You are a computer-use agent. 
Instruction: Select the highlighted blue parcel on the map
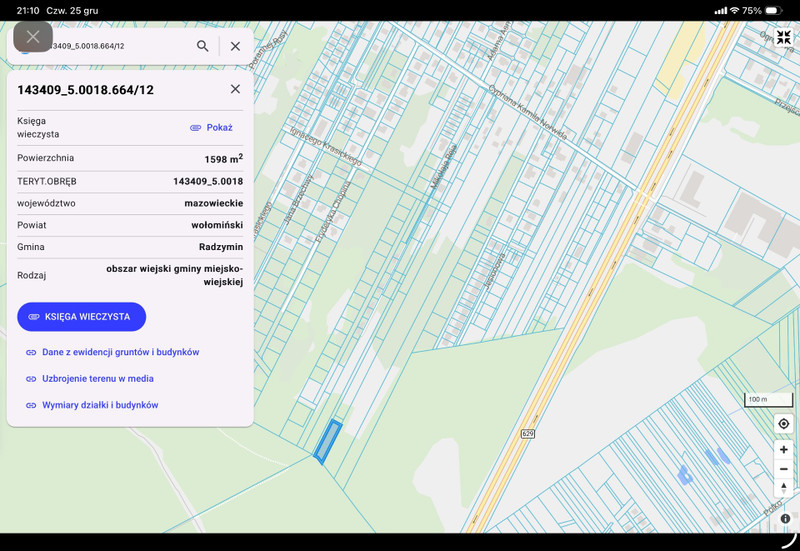coord(327,441)
